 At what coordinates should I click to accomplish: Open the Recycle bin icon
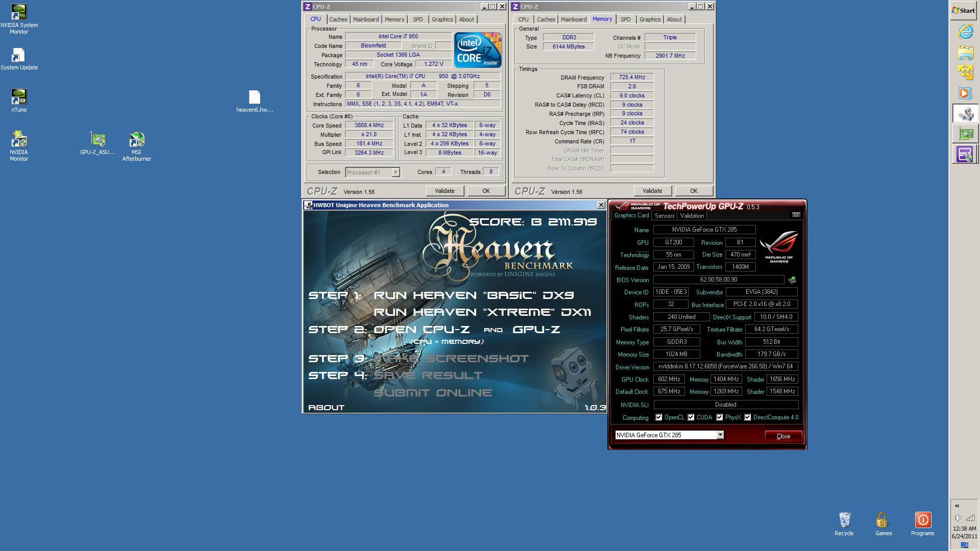tap(844, 524)
